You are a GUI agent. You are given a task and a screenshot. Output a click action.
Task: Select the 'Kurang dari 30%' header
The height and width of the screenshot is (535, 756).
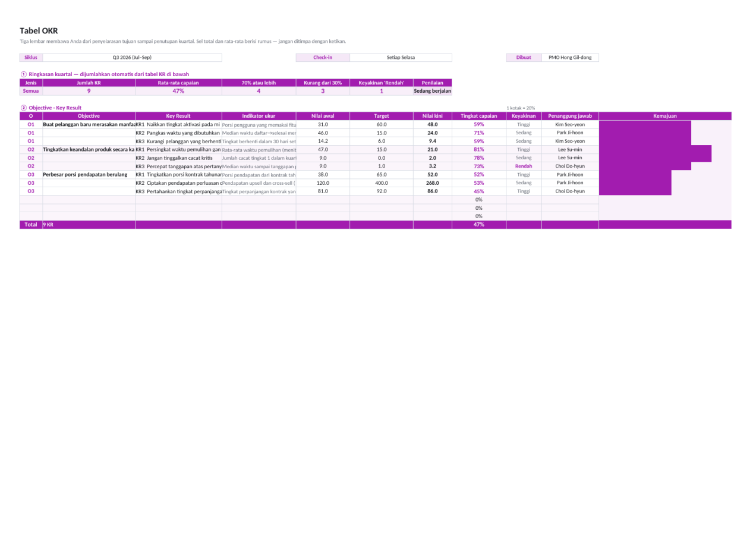point(323,83)
